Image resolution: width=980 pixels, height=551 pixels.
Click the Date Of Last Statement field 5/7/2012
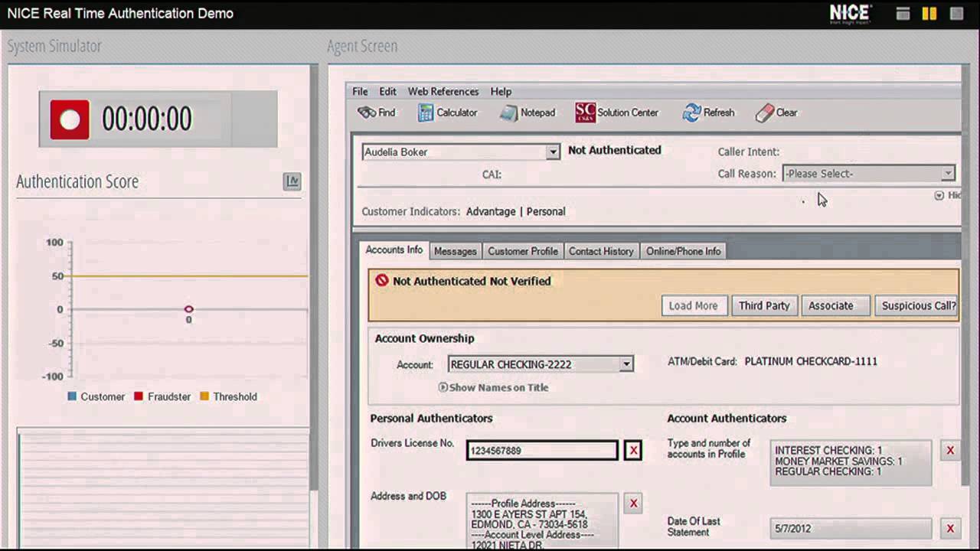coord(851,528)
